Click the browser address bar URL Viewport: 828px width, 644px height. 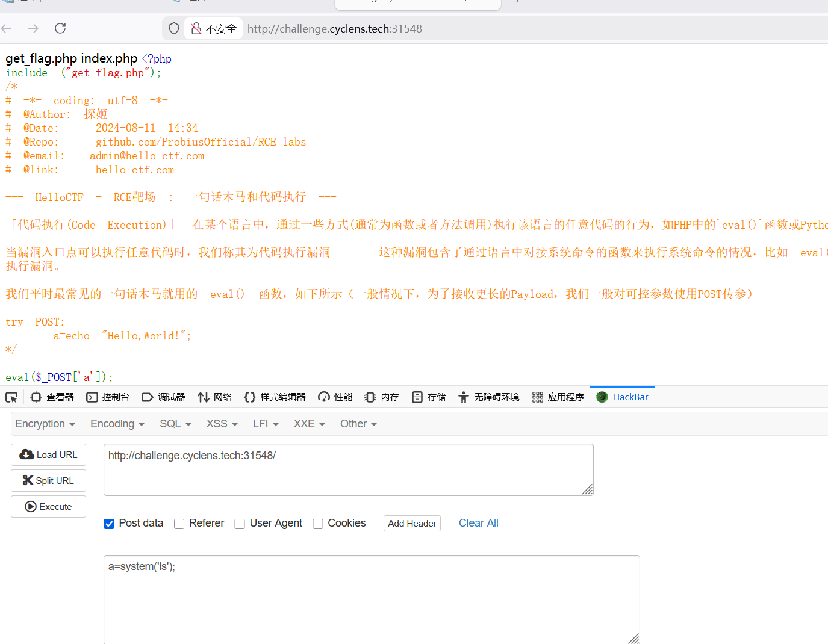click(x=335, y=28)
